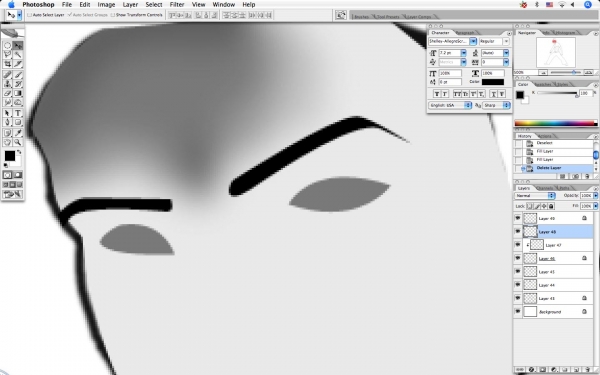600x375 pixels.
Task: Click the Add layer style icon
Action: point(532,370)
